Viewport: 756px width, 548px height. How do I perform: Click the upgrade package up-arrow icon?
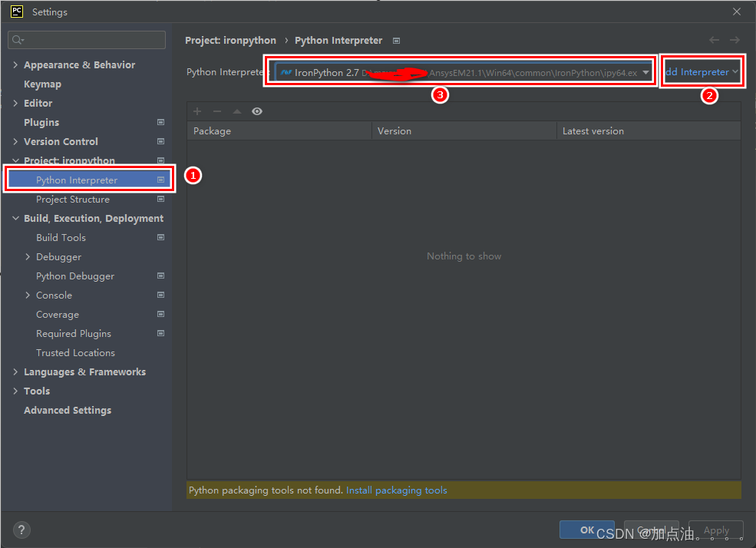click(x=236, y=111)
